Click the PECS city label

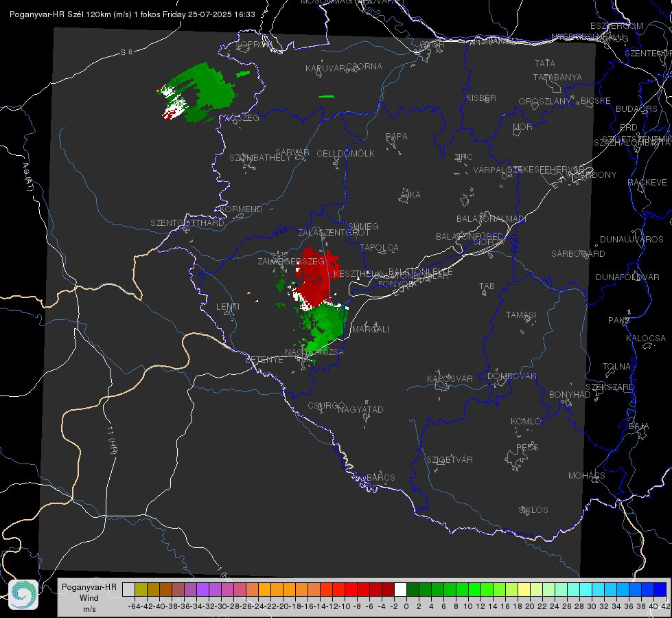526,447
